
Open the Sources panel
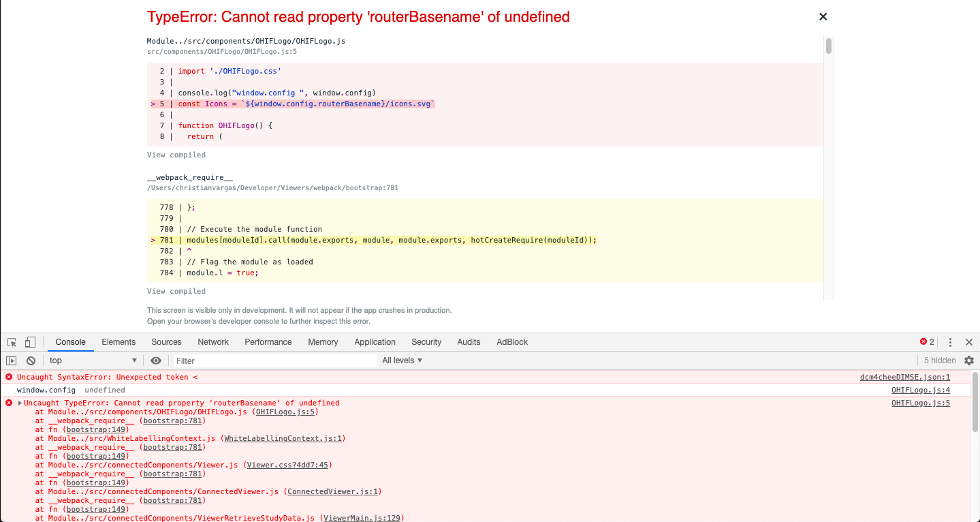tap(166, 341)
